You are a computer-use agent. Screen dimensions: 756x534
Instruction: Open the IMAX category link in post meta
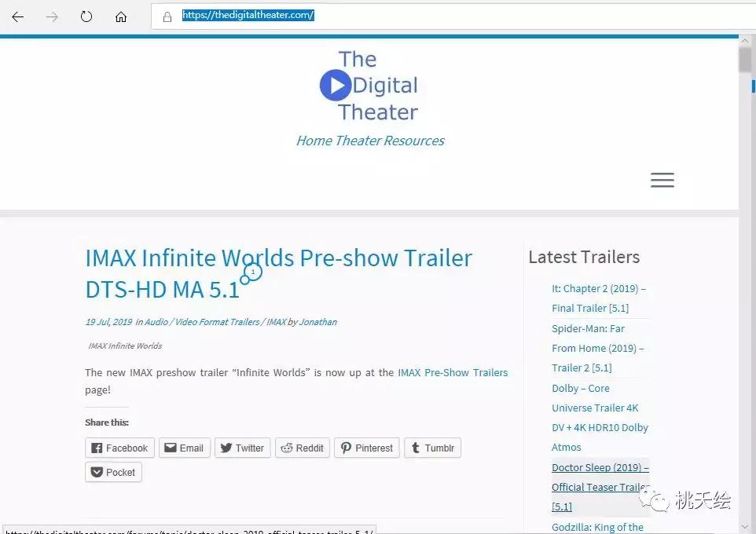pos(277,322)
